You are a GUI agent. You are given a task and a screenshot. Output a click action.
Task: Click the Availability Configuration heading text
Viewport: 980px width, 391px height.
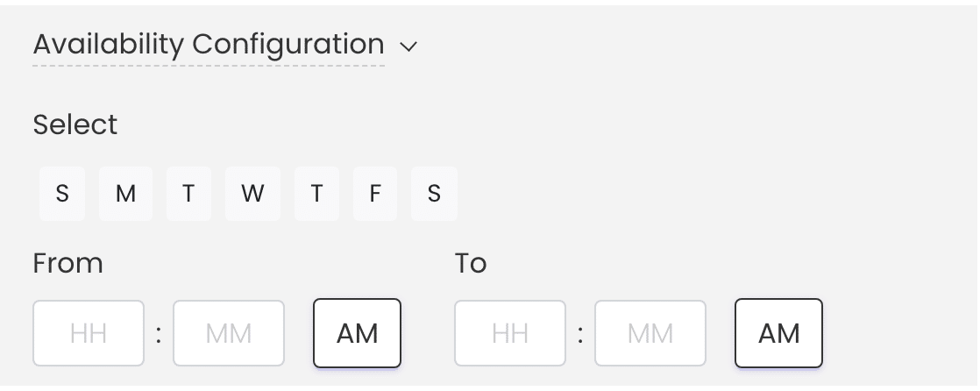click(209, 44)
